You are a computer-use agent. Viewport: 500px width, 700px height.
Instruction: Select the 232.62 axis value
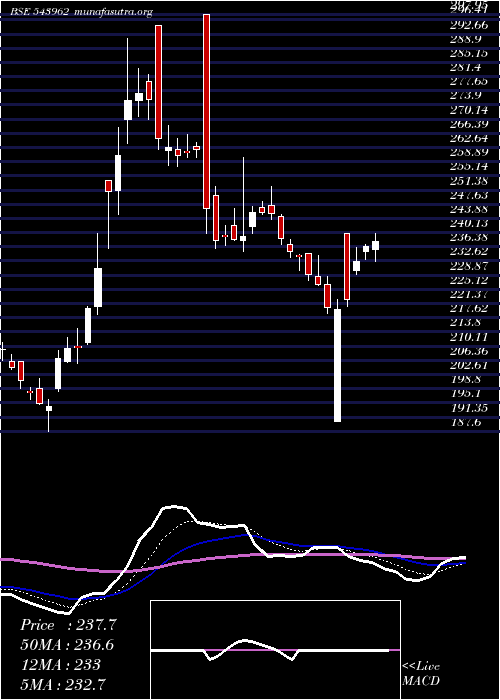pos(469,251)
